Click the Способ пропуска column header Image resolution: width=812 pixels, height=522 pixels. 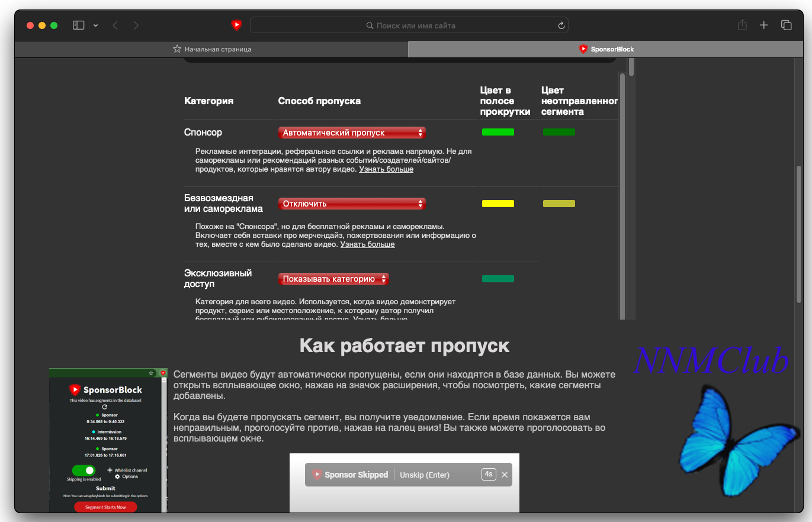click(319, 101)
